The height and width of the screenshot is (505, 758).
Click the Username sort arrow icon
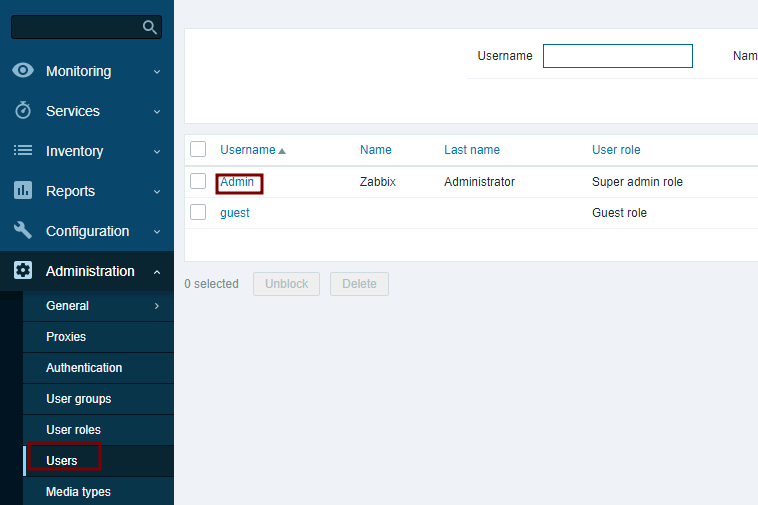[x=282, y=151]
